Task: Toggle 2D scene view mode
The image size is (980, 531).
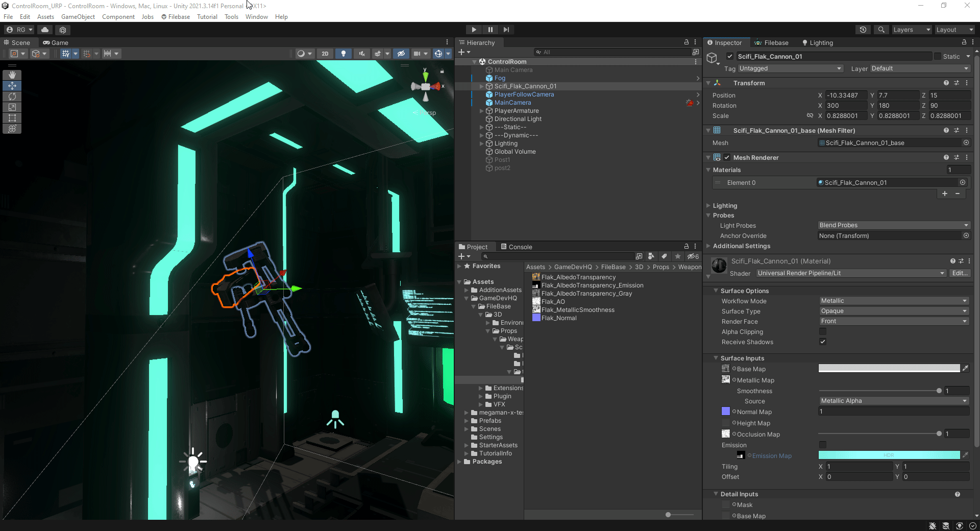Action: pyautogui.click(x=325, y=54)
